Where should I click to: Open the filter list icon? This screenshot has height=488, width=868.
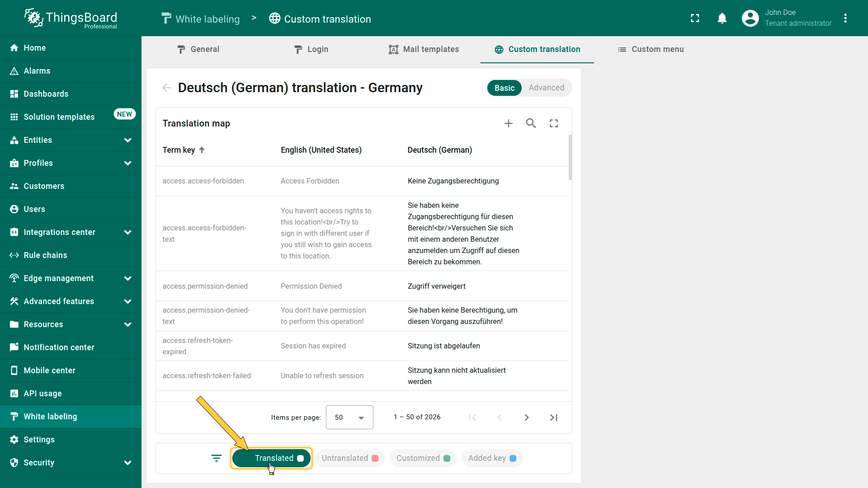pyautogui.click(x=217, y=458)
